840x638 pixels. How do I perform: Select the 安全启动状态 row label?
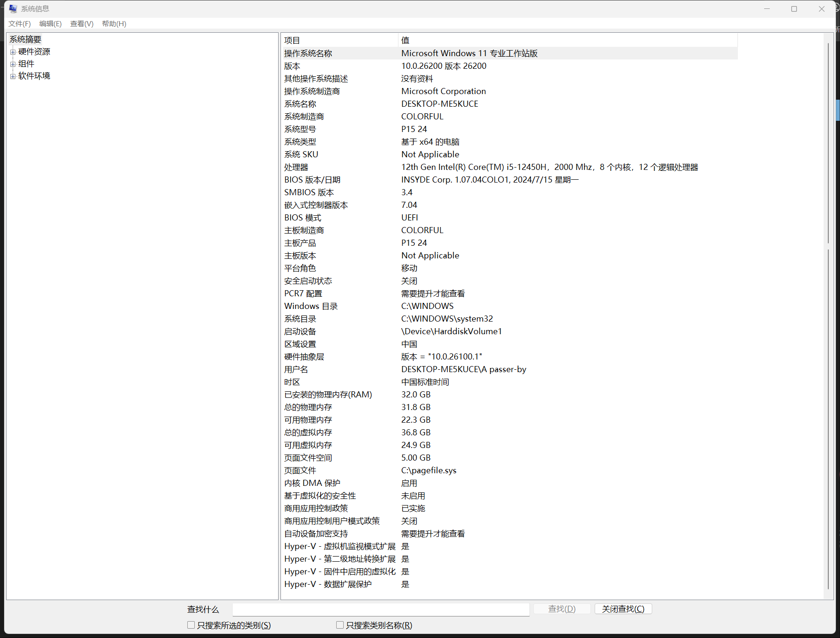308,281
